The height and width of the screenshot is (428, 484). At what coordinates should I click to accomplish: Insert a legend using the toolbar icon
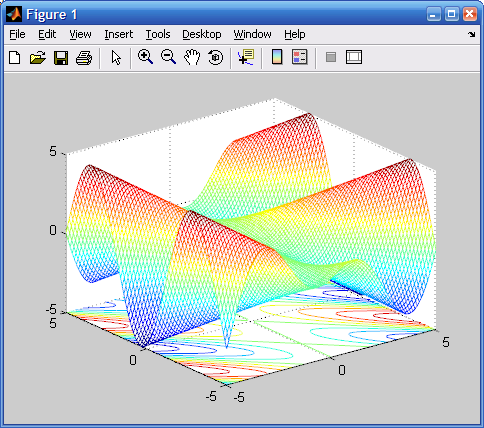[300, 57]
